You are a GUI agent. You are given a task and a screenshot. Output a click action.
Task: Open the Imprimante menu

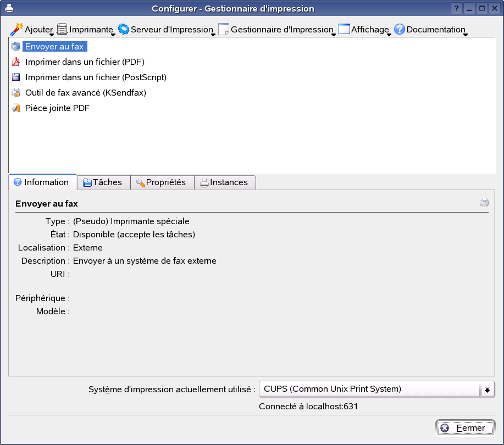click(86, 30)
